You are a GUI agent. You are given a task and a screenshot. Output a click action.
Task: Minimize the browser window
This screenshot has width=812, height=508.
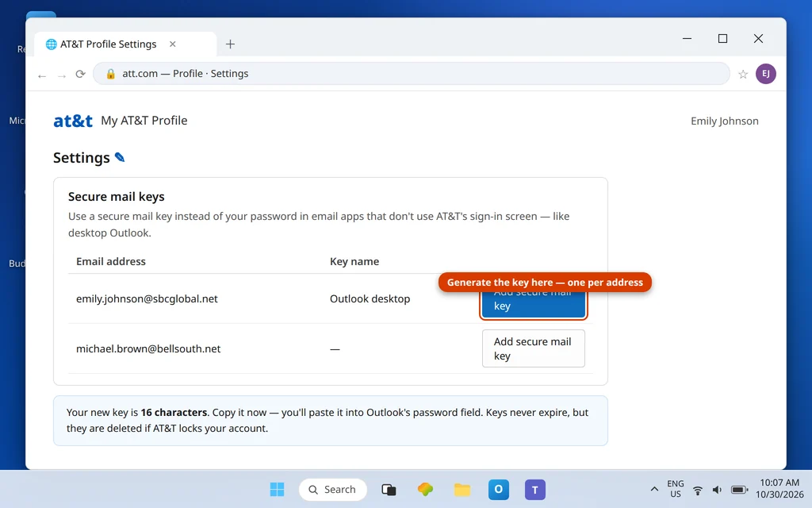687,38
